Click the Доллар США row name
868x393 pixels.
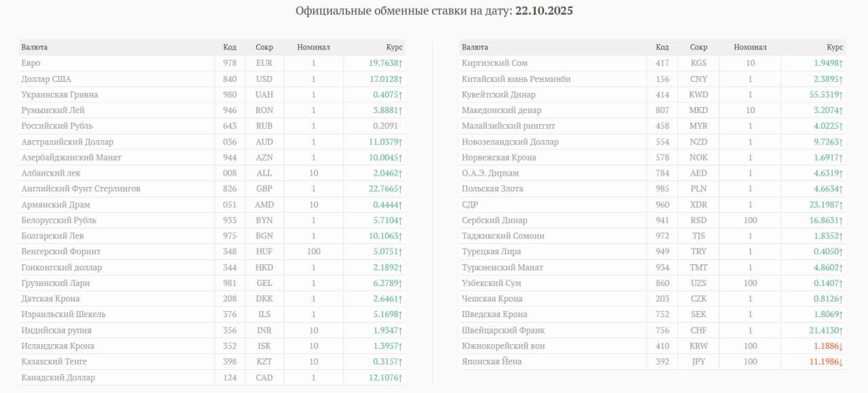[x=46, y=79]
